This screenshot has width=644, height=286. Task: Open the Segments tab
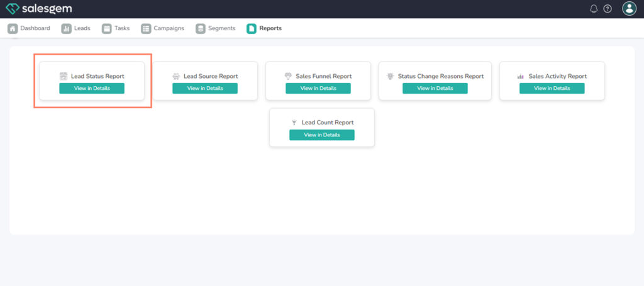tap(216, 28)
